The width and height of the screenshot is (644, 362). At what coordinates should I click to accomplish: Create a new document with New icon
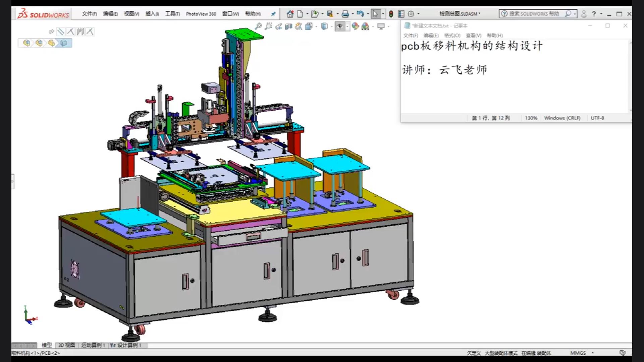pyautogui.click(x=300, y=14)
